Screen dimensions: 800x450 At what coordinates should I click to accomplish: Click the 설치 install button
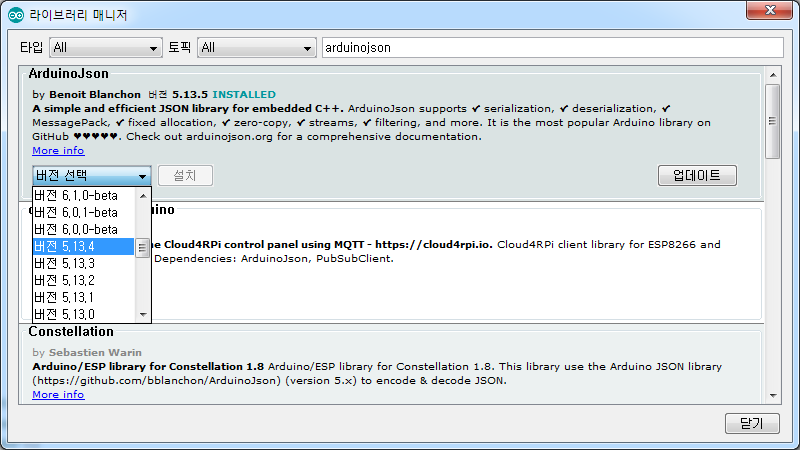(185, 176)
